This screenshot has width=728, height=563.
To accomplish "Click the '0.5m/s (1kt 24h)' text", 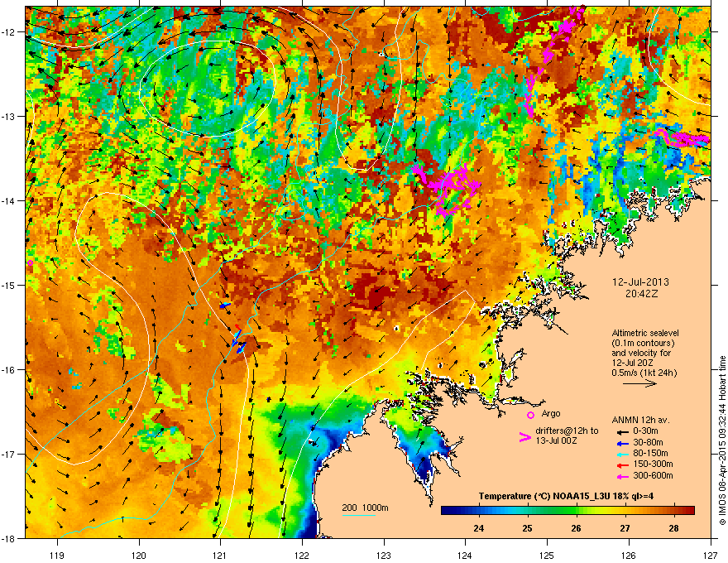I will pyautogui.click(x=644, y=373).
